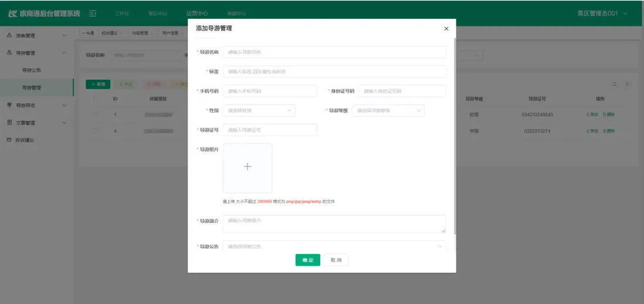Select the 投诉建议 page tab

tap(111, 33)
